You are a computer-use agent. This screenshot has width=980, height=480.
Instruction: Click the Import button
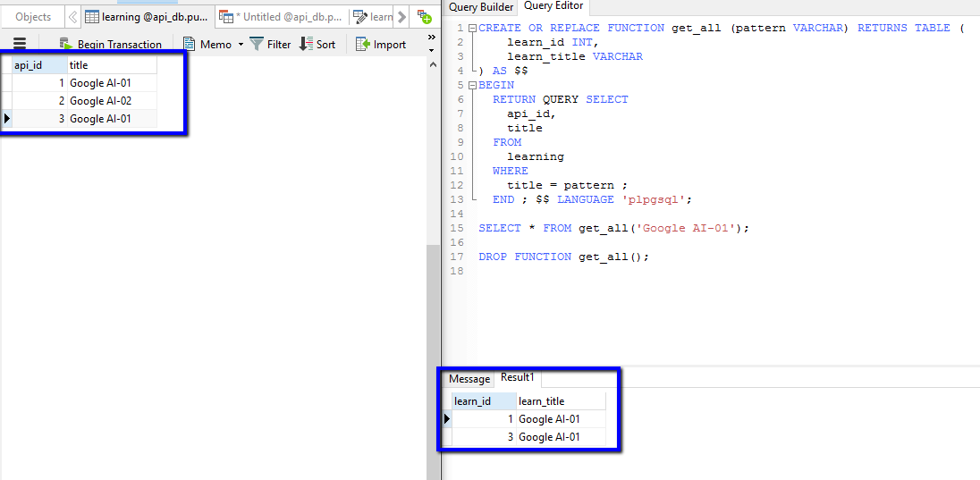pos(381,45)
